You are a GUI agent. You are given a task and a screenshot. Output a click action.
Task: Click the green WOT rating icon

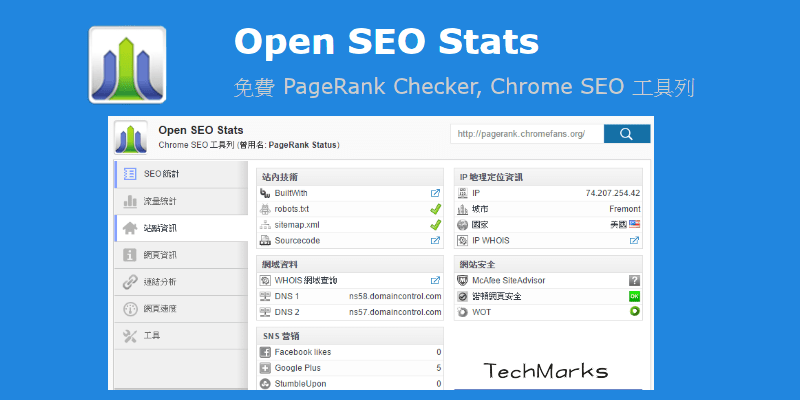tap(634, 312)
